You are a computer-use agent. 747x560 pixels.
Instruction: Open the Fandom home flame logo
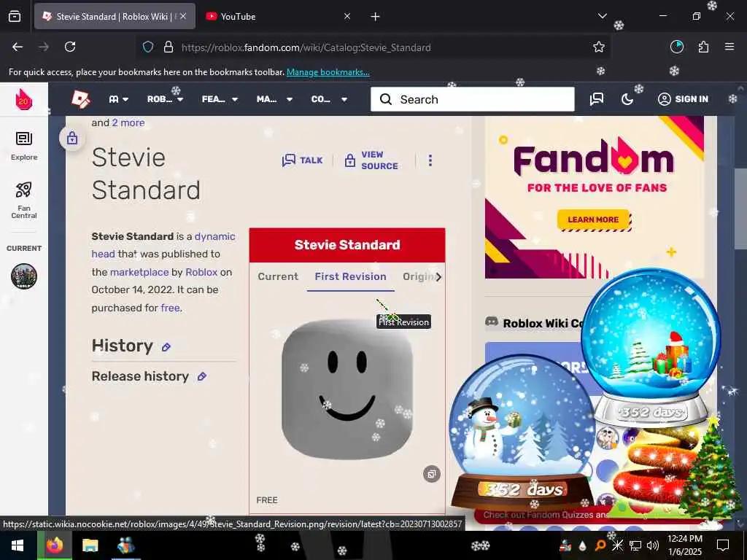[x=24, y=99]
